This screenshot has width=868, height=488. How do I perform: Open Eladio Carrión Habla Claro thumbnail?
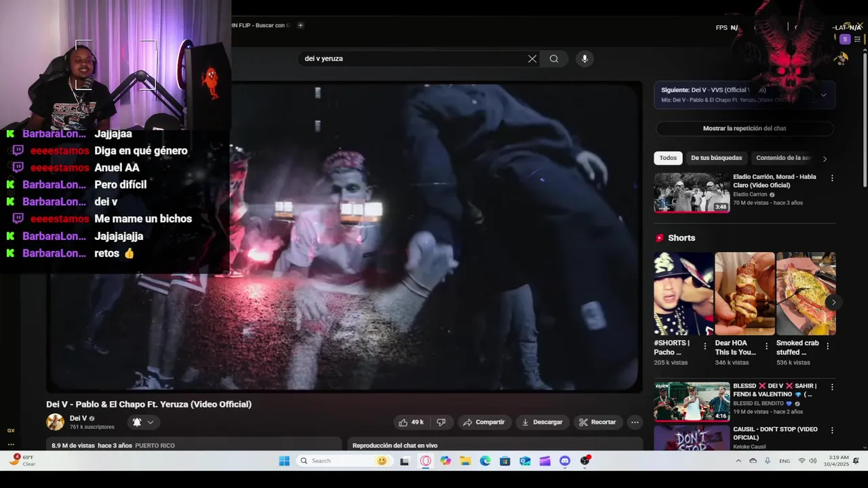(692, 192)
